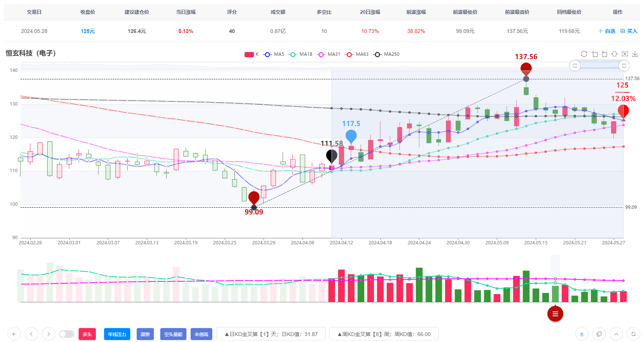Click the red 125 price pin marker
644x342 pixels.
(623, 112)
